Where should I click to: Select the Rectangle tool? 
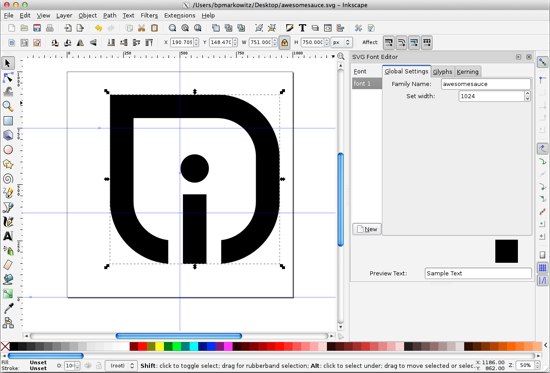(8, 121)
